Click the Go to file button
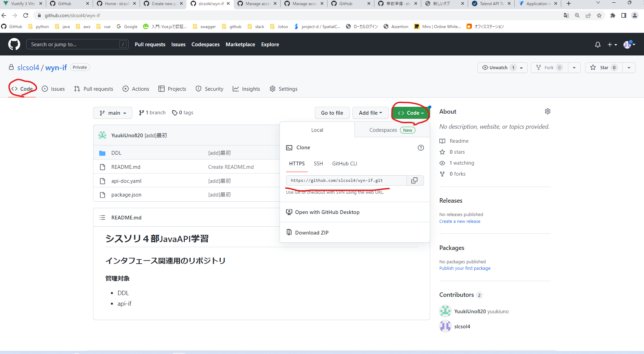The width and height of the screenshot is (644, 354). pos(332,113)
